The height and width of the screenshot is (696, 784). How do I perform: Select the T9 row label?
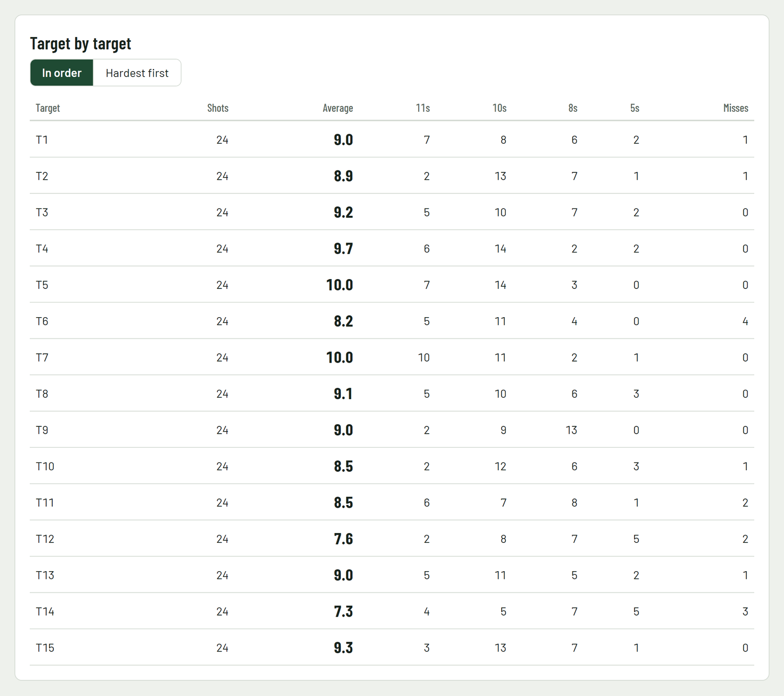pyautogui.click(x=42, y=430)
